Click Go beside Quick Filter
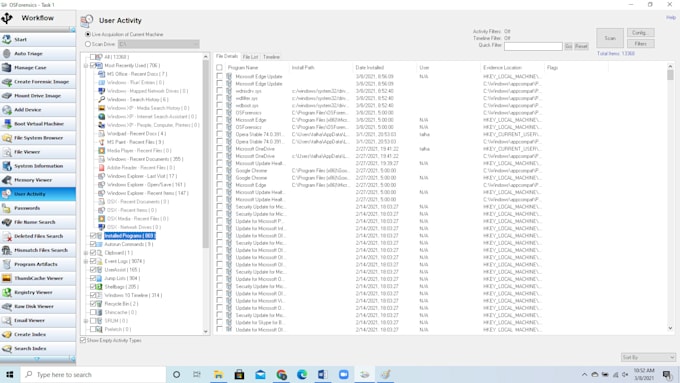 pos(568,46)
